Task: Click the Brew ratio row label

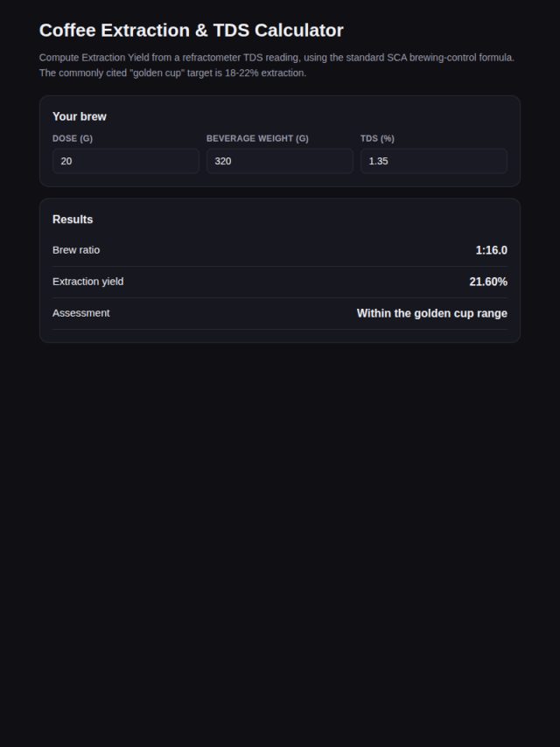Action: click(x=76, y=250)
